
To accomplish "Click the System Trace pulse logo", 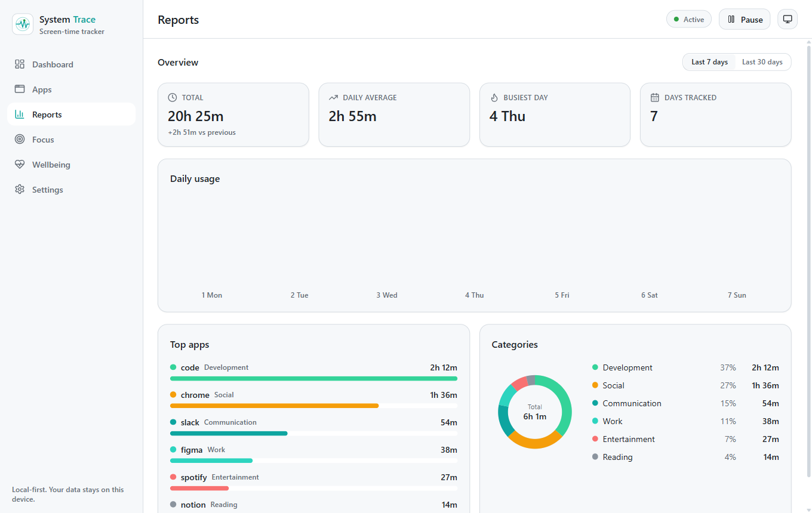I will [23, 24].
